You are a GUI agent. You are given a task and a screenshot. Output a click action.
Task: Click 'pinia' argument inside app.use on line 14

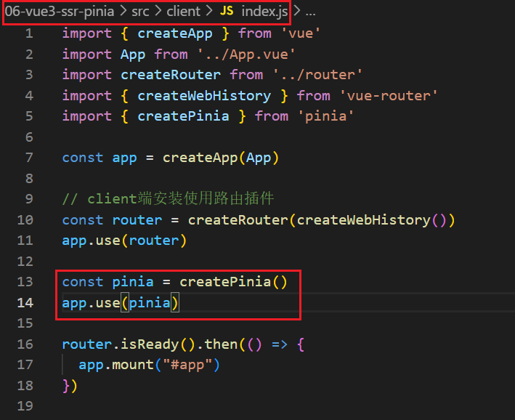(x=150, y=303)
